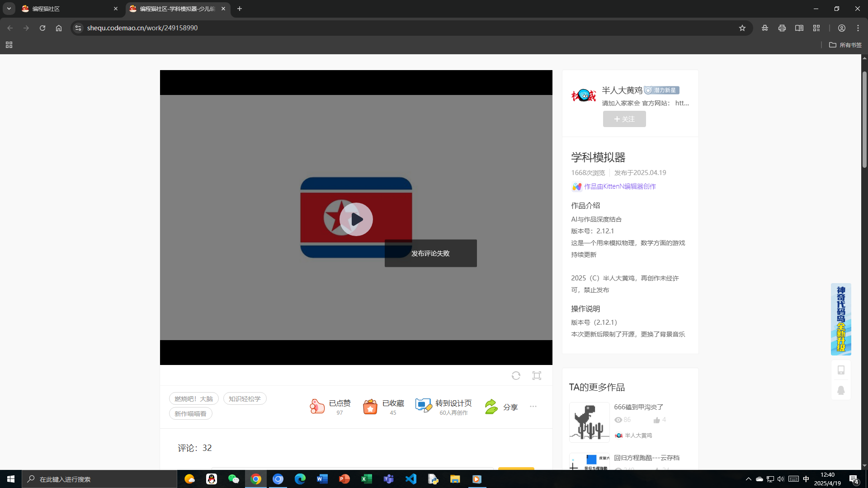Viewport: 868px width, 488px height.
Task: Open reading mode from the toolbar
Action: 799,28
